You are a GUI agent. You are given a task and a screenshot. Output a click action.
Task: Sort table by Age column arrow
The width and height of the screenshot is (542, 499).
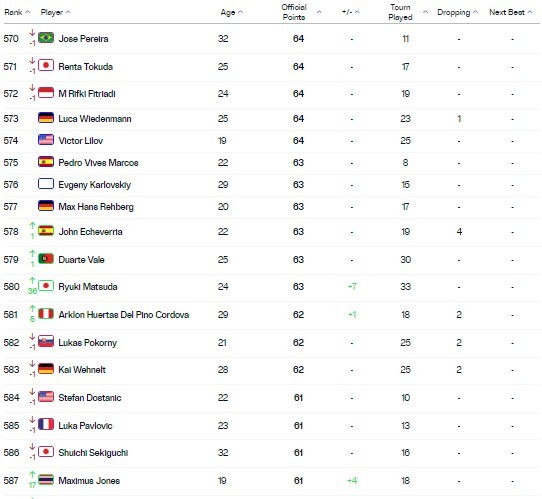[241, 12]
